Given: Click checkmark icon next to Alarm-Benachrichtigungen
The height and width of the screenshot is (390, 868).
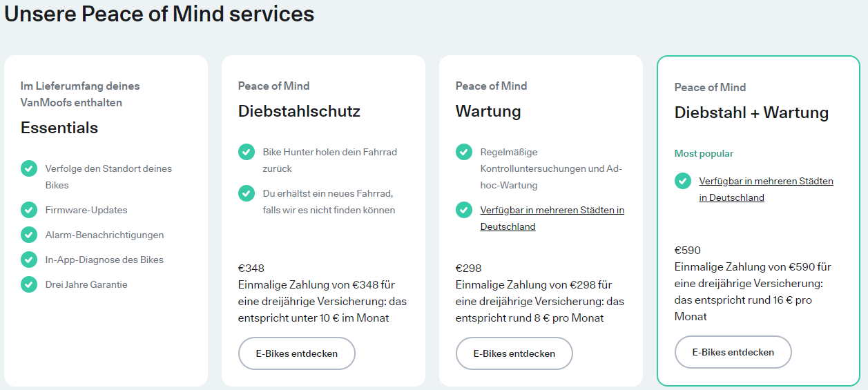Looking at the screenshot, I should point(29,235).
